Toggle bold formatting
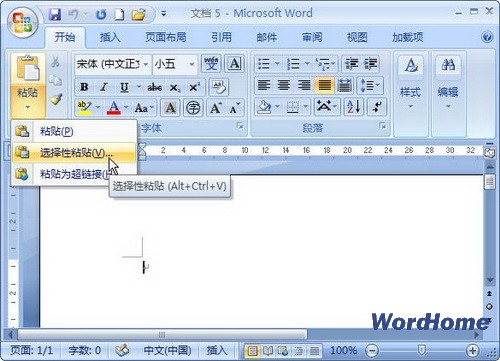The width and height of the screenshot is (500, 361). [84, 87]
